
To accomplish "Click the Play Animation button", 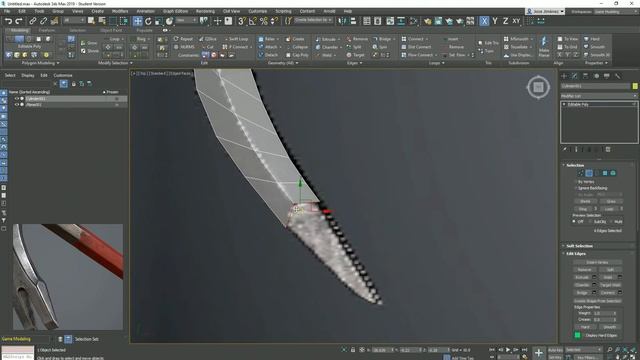I will 508,350.
